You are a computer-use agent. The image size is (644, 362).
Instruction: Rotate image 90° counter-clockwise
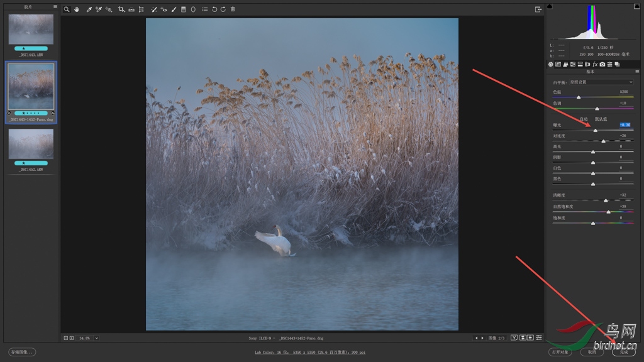click(x=214, y=9)
